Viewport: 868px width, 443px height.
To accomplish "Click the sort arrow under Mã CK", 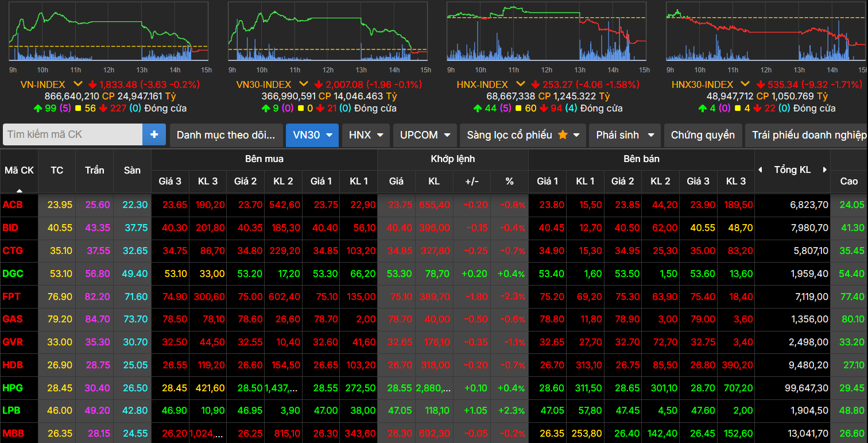I will click(20, 190).
